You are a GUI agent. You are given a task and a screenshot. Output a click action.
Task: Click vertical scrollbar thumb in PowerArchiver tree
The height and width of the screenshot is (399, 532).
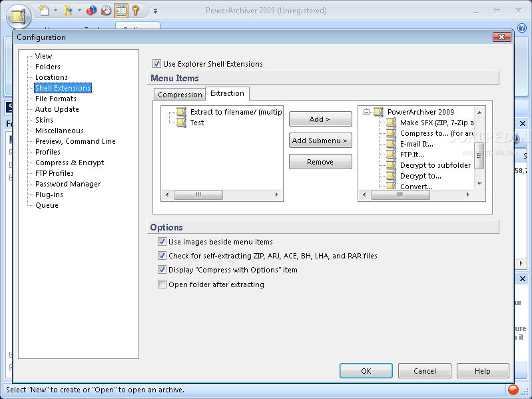(479, 156)
